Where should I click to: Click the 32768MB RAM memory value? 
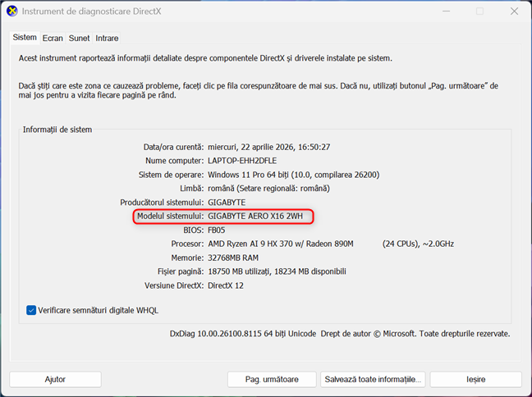coord(233,258)
